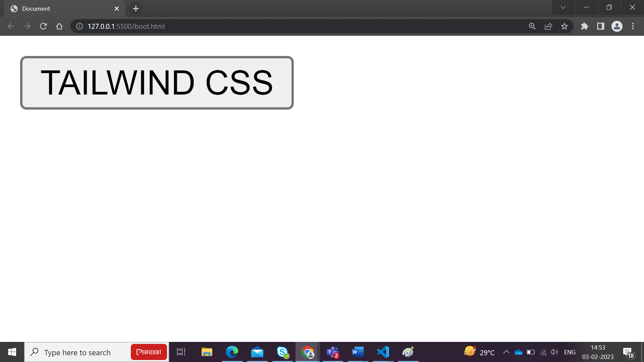
Task: Click the browser menu kebab icon
Action: (x=633, y=26)
